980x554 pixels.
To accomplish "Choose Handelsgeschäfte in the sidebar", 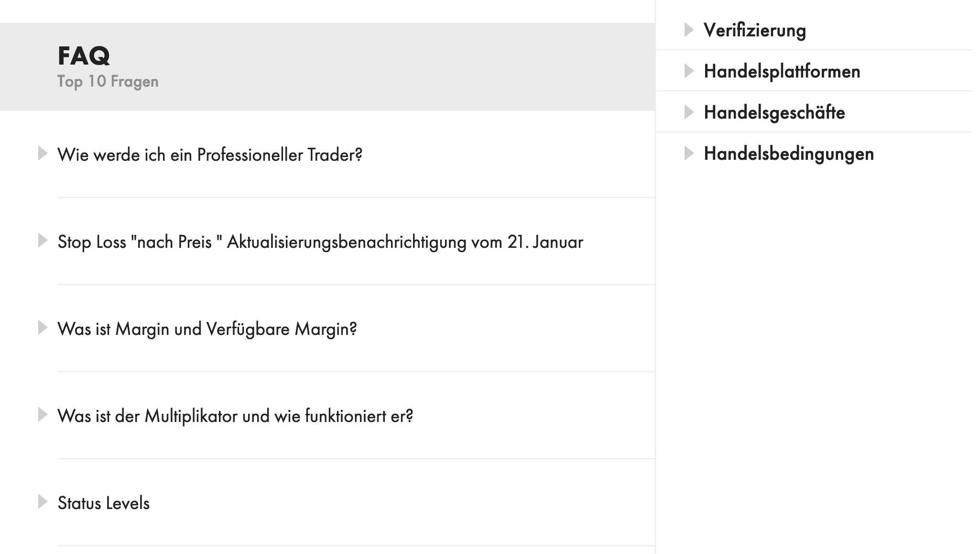I will point(774,113).
